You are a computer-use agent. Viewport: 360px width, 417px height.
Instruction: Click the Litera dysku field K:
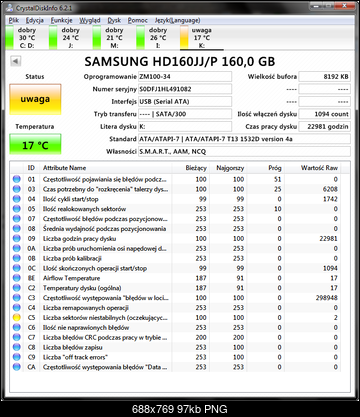click(x=185, y=127)
